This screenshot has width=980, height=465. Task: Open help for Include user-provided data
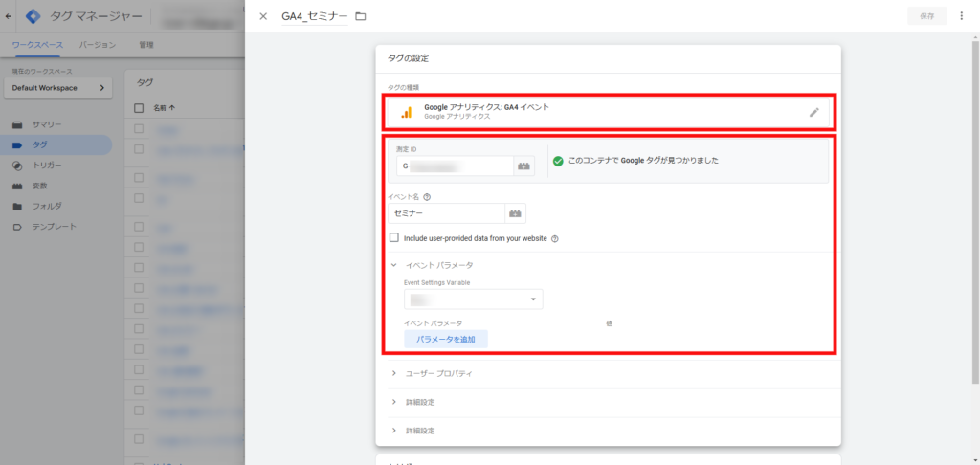[555, 239]
